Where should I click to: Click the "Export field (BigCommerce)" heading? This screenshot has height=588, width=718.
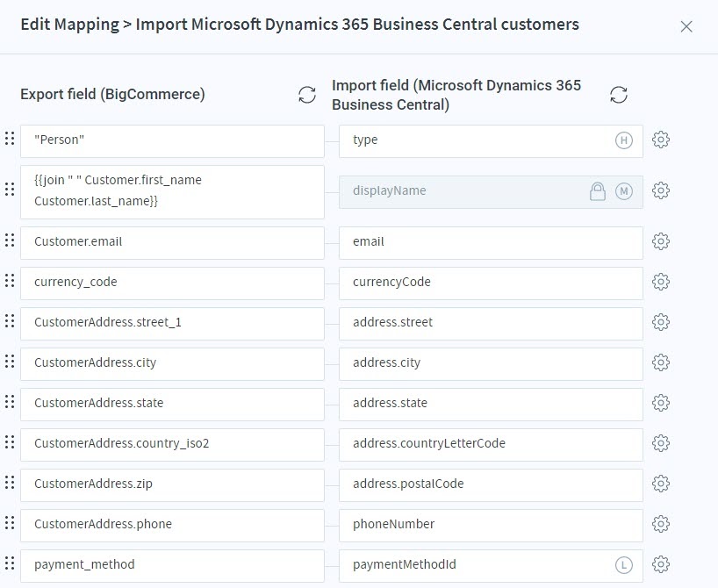112,94
